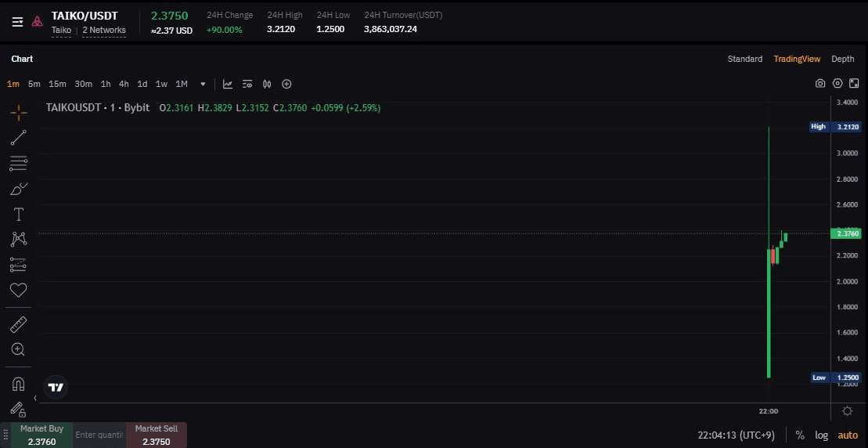Click the Low 1.2500 price label
The height and width of the screenshot is (448, 868).
point(835,378)
